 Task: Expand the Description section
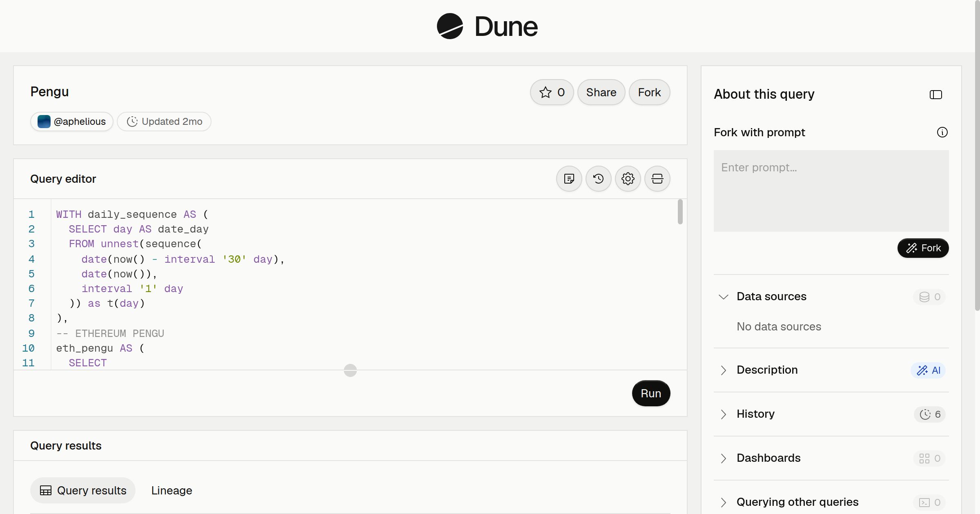[x=724, y=370]
